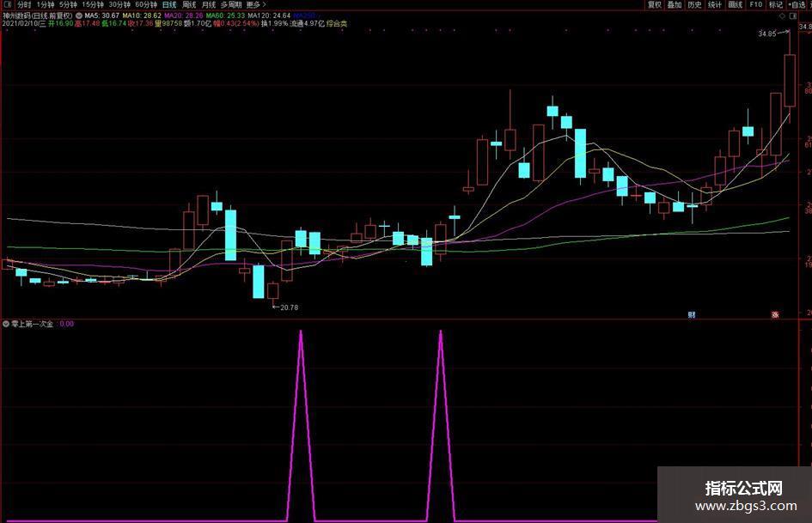Image resolution: width=812 pixels, height=523 pixels.
Task: Click the MA120: 24.64 label
Action: [269, 16]
